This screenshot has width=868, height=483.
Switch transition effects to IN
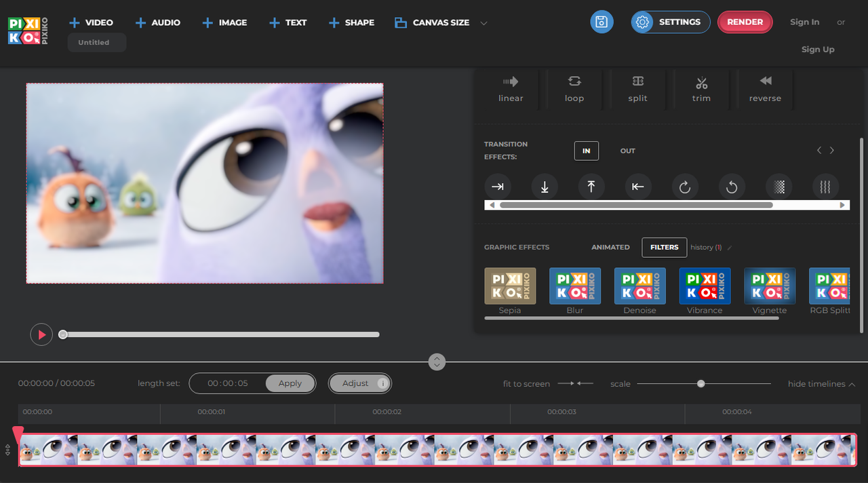point(587,151)
